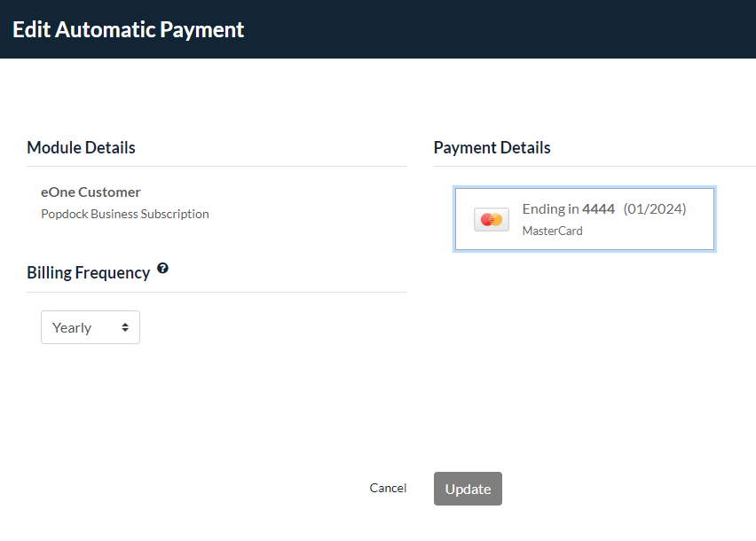
Task: Click the bold 4444 card digits
Action: pos(598,209)
